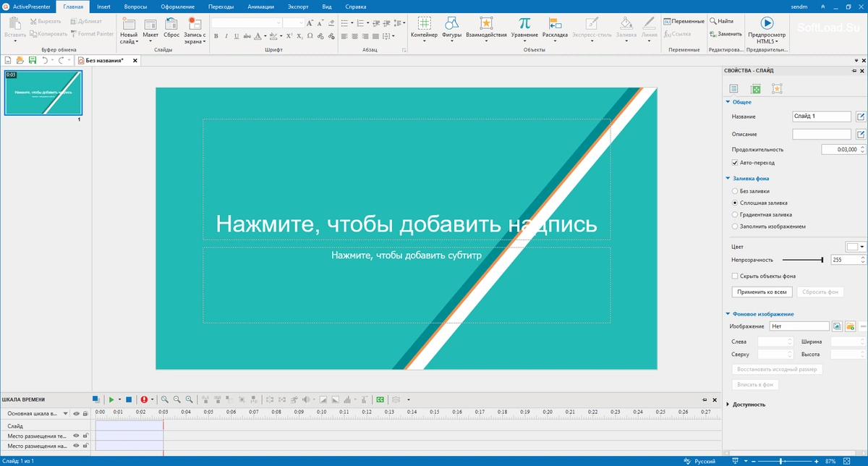Click the Сброс reset icon
This screenshot has width=868, height=466.
(x=171, y=23)
